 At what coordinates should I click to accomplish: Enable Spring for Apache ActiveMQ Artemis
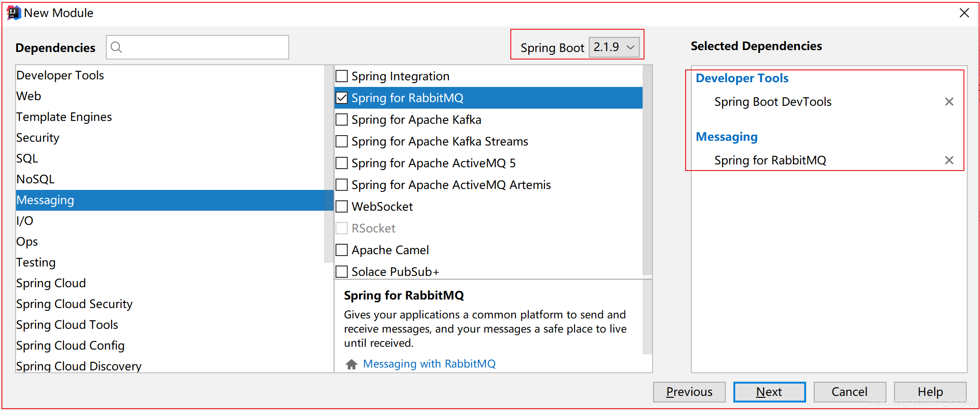click(342, 185)
